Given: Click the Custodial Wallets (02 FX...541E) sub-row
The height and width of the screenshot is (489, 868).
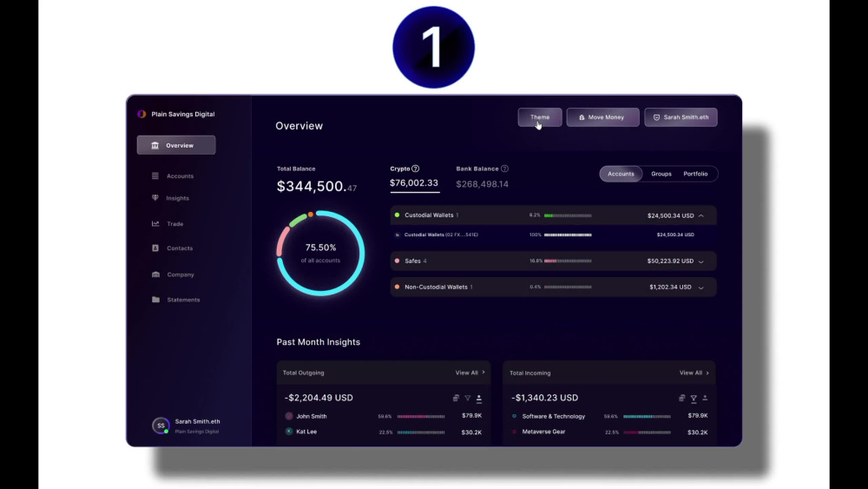Looking at the screenshot, I should click(552, 235).
